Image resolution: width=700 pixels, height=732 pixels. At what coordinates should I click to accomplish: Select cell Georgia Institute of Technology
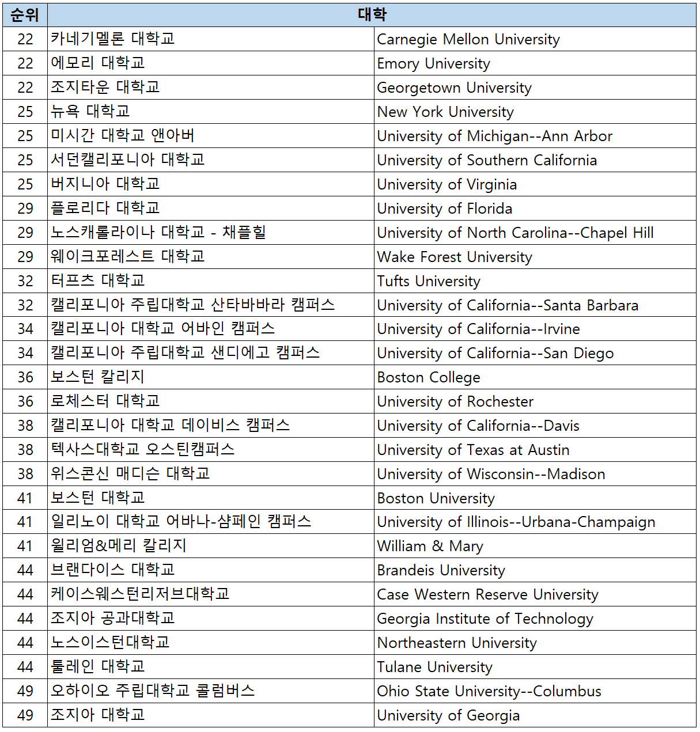(x=535, y=619)
